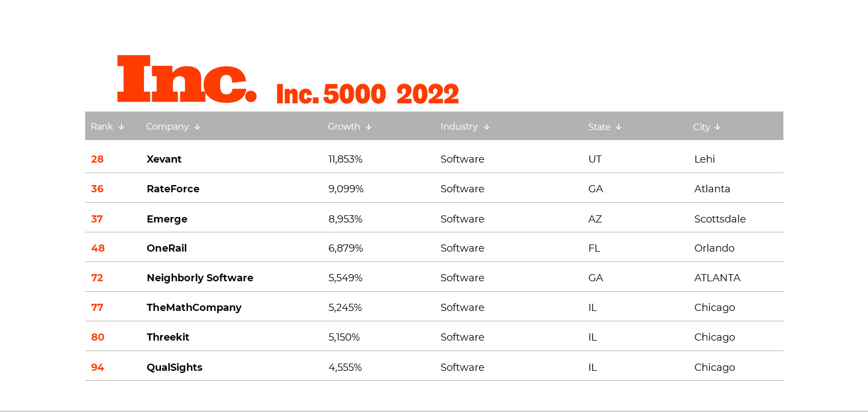Image resolution: width=868 pixels, height=412 pixels.
Task: Click the company name Xevant
Action: (164, 159)
